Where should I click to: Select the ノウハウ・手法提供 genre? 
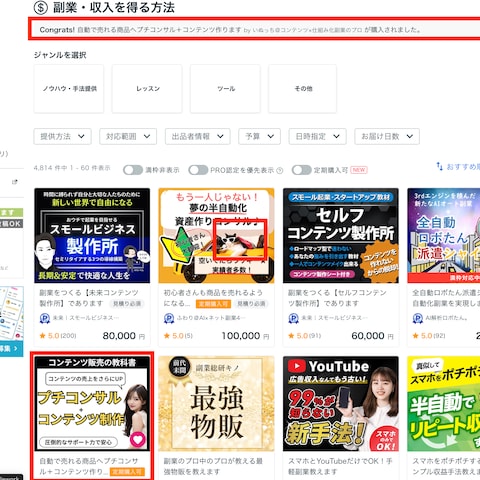point(69,89)
